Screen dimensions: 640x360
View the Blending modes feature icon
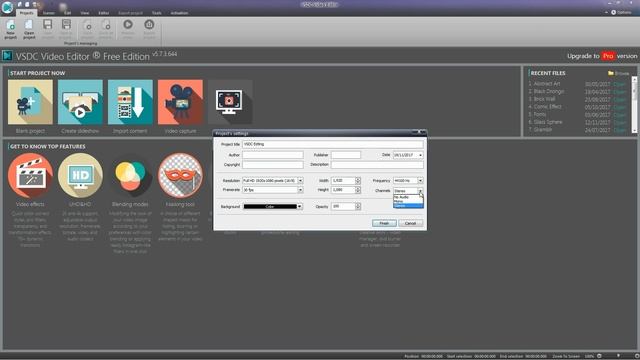tap(130, 176)
